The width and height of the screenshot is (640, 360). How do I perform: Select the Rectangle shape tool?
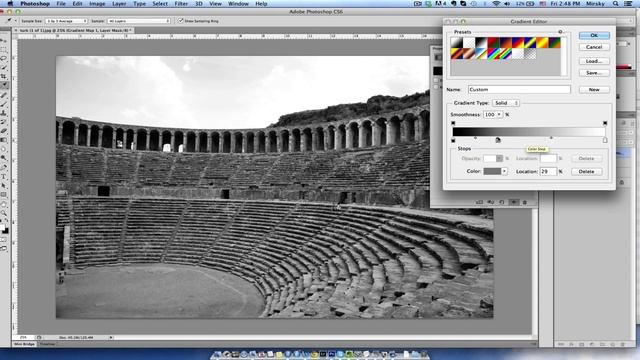[4, 195]
